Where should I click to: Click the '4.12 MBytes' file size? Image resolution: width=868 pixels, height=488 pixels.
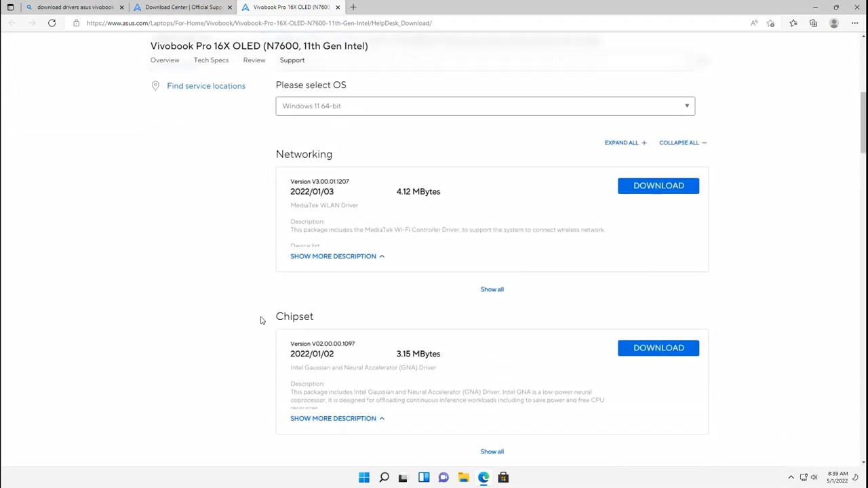[x=418, y=192]
